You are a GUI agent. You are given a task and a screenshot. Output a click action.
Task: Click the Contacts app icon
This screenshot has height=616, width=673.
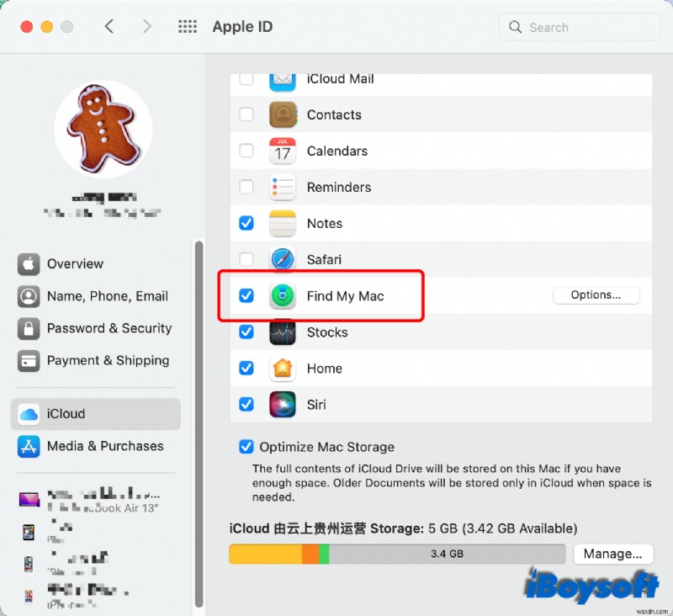click(x=282, y=114)
